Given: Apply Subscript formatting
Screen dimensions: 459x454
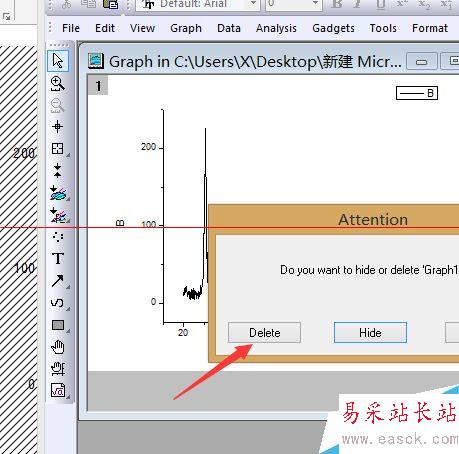Looking at the screenshot, I should click(x=424, y=4).
